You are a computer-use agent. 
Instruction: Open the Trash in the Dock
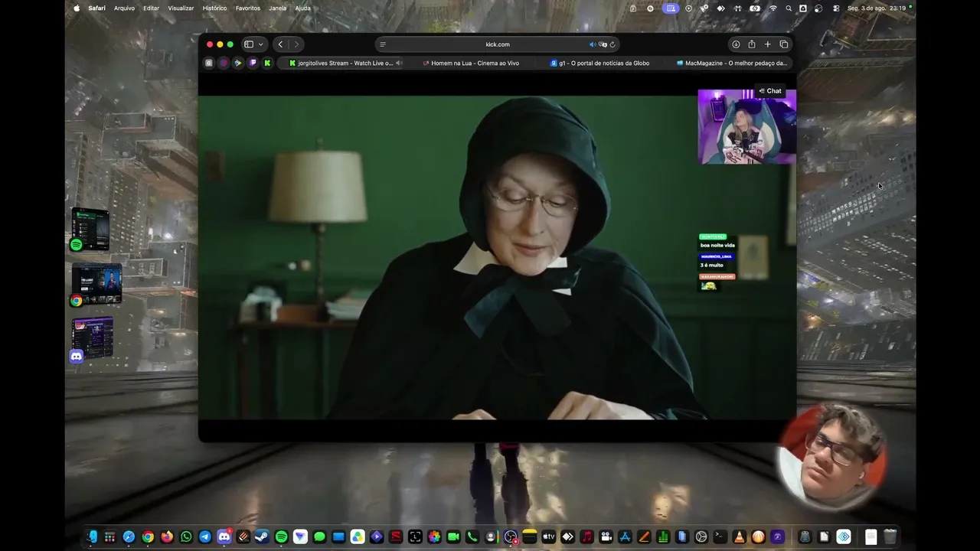890,536
